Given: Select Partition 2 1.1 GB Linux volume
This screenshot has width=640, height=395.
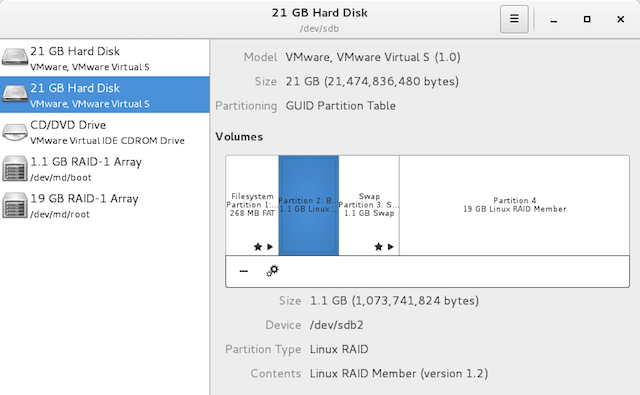Looking at the screenshot, I should 309,205.
